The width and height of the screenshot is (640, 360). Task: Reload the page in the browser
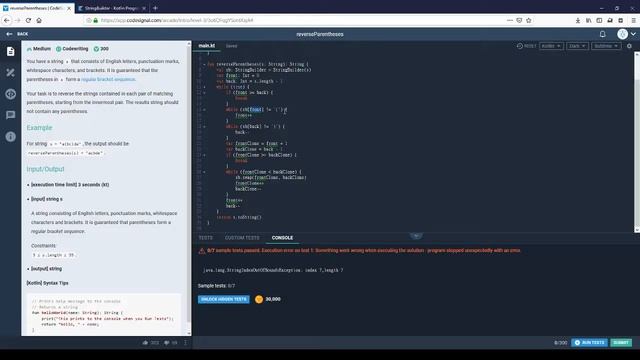point(28,20)
